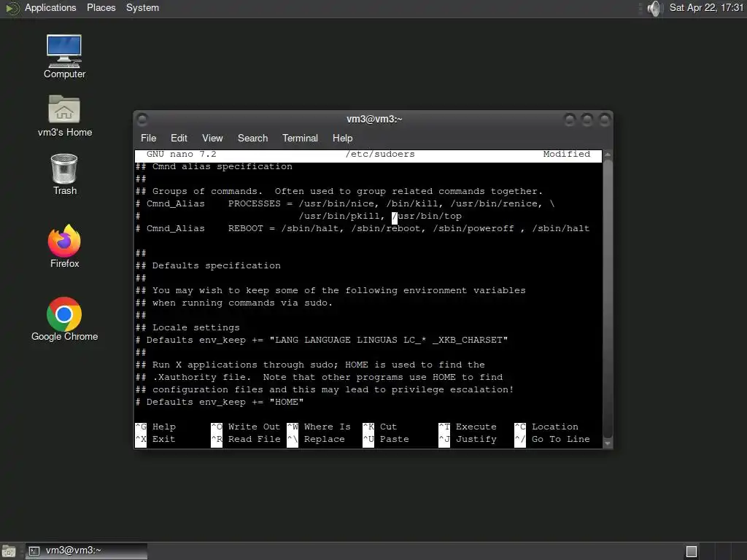Click the terminal scrollbar down arrow
The height and width of the screenshot is (560, 747).
point(608,443)
